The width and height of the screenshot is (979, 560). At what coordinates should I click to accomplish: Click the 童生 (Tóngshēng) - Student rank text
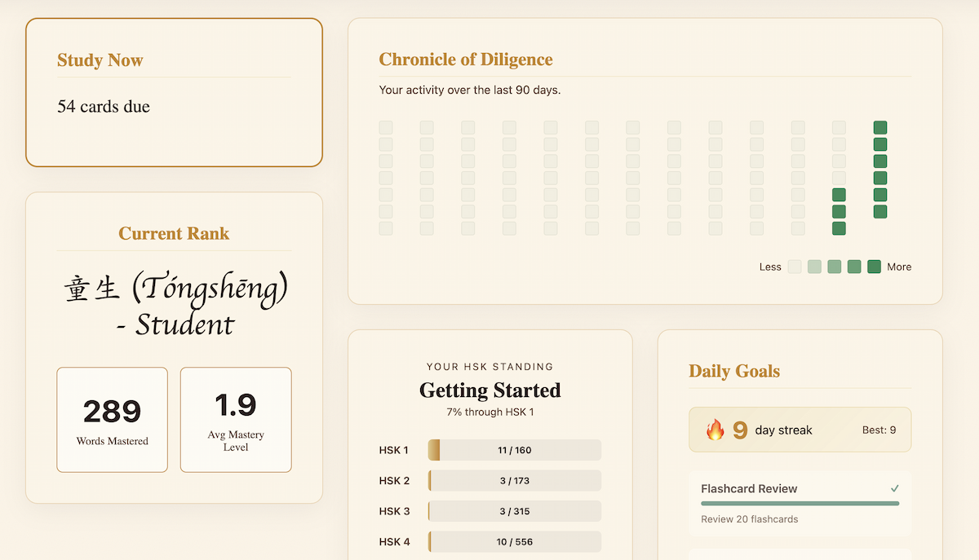[x=175, y=306]
